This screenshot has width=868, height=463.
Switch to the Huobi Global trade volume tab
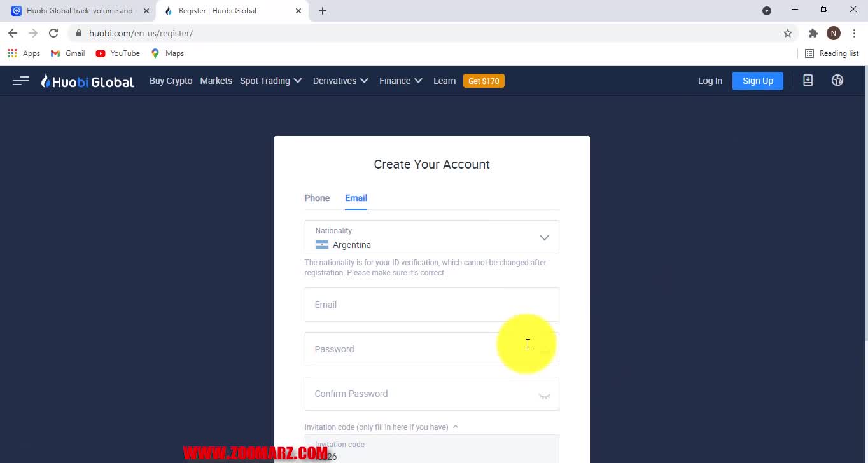pyautogui.click(x=79, y=11)
